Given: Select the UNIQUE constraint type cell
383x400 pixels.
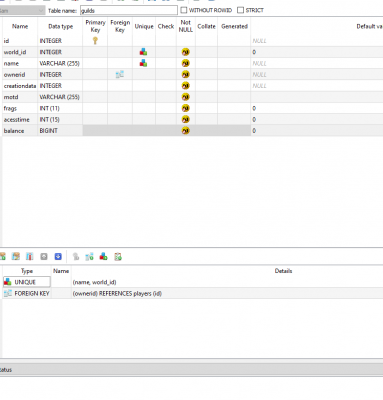Looking at the screenshot, I should (x=27, y=282).
